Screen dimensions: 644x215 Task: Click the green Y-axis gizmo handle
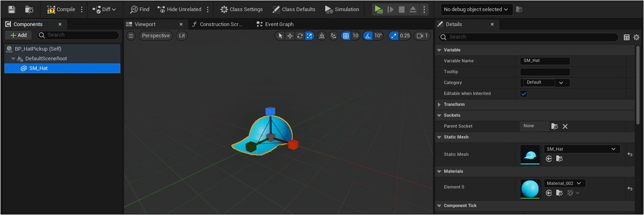(x=250, y=147)
